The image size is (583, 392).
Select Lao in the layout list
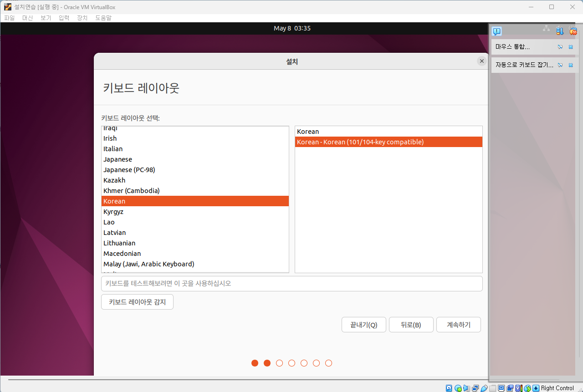(x=195, y=222)
